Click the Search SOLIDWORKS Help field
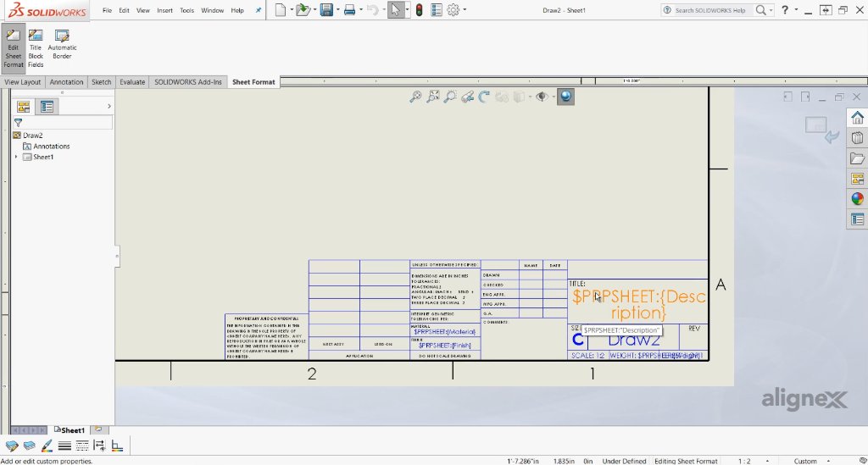This screenshot has width=868, height=465. [709, 10]
